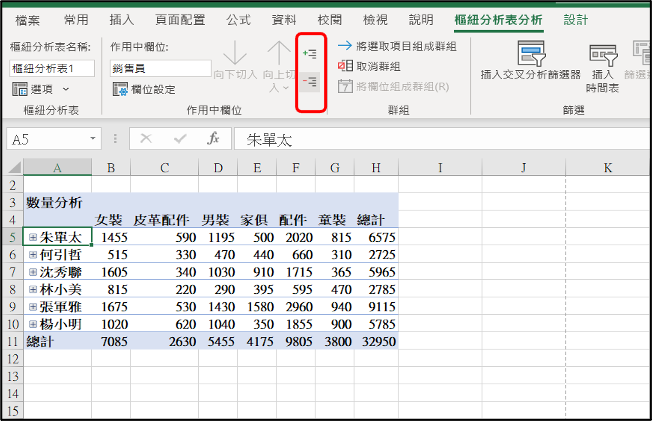This screenshot has height=422, width=652.
Task: Switch to the 檢視 tab
Action: (375, 20)
